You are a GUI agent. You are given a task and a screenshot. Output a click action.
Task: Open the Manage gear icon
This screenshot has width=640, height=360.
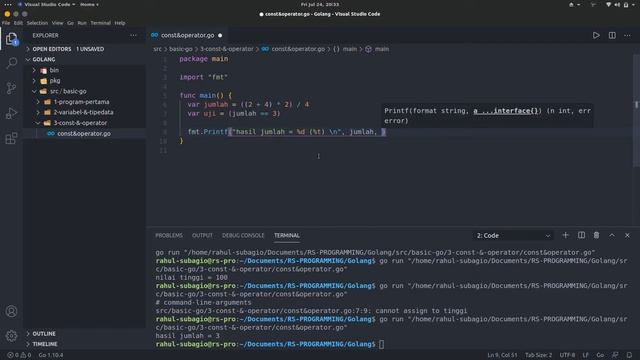[x=11, y=336]
